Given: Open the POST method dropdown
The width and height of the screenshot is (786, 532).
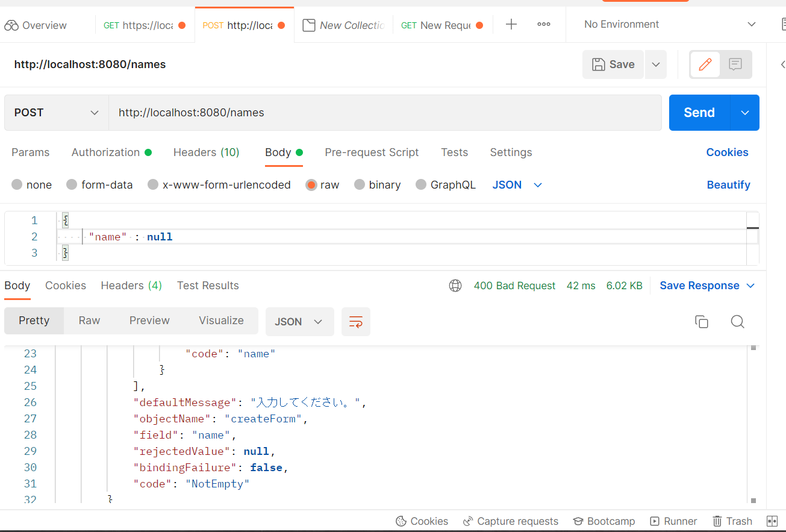Looking at the screenshot, I should point(55,112).
